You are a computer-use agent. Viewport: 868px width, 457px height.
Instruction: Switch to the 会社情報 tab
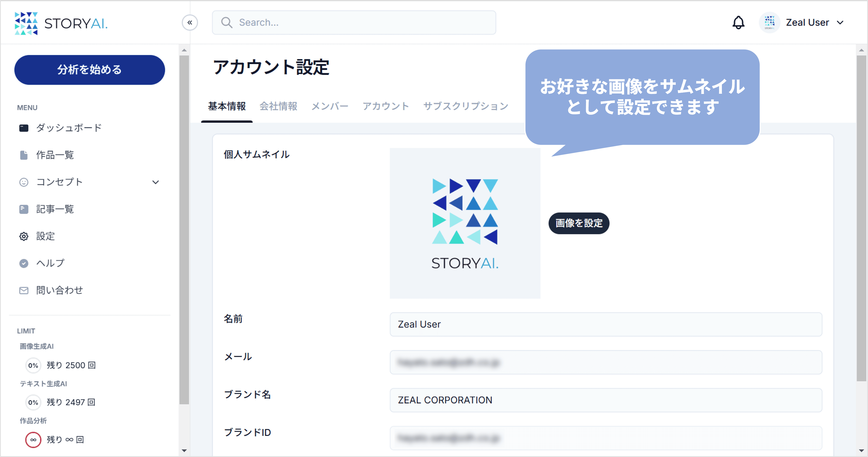pos(278,106)
